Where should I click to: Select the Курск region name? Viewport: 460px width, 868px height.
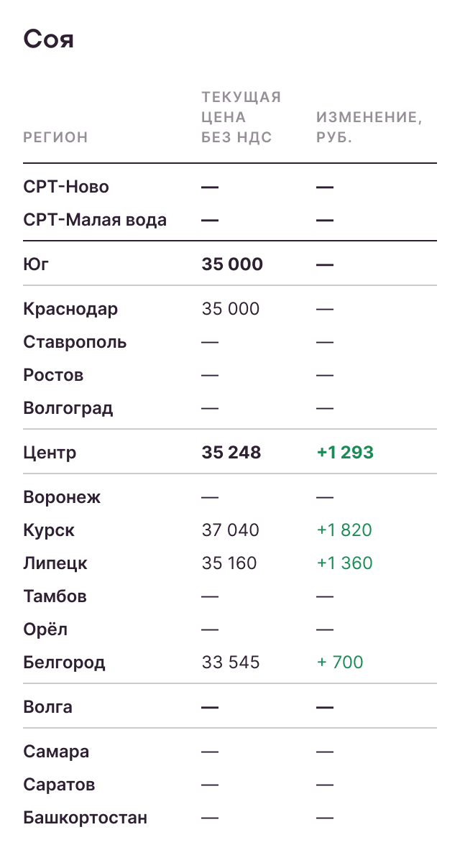(x=49, y=530)
